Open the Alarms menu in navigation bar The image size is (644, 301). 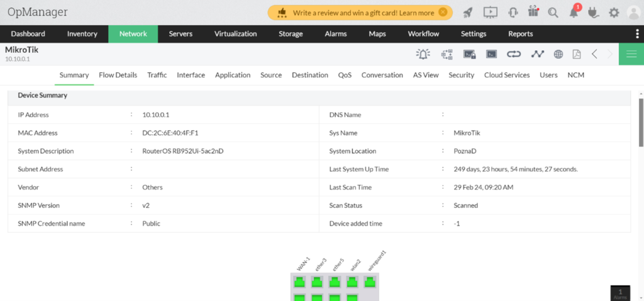[335, 34]
